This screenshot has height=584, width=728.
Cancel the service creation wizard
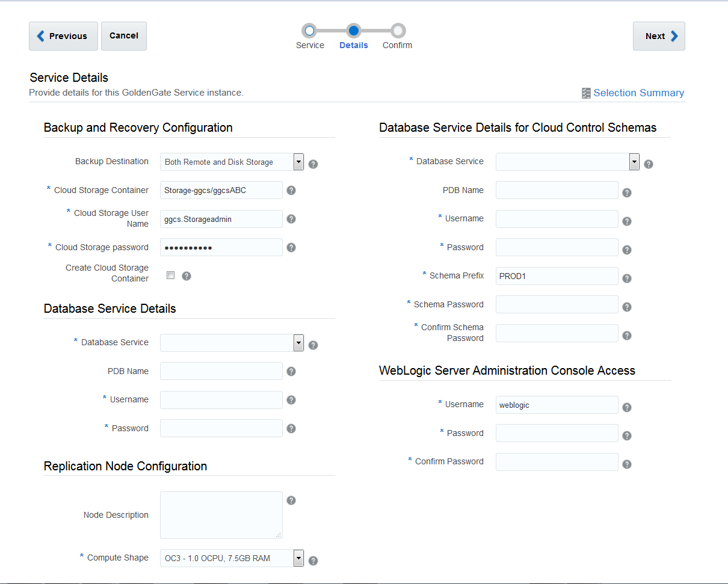(123, 35)
